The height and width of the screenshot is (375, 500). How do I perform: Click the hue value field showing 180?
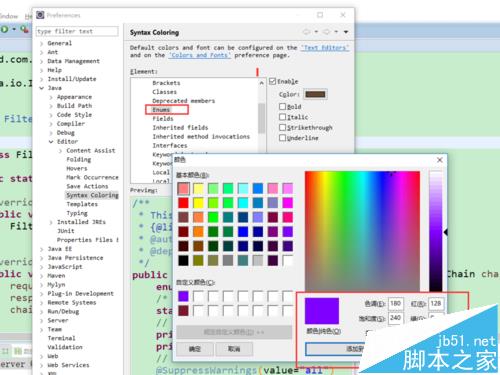396,304
